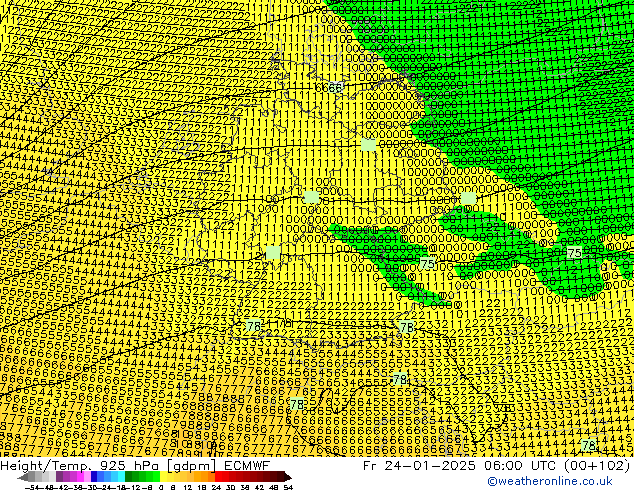The image size is (634, 490).
Task: Select the dark blue swatch in the color legend
Action: 94,477
